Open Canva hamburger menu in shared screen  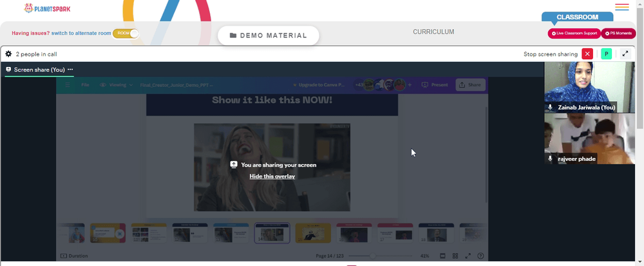point(68,85)
